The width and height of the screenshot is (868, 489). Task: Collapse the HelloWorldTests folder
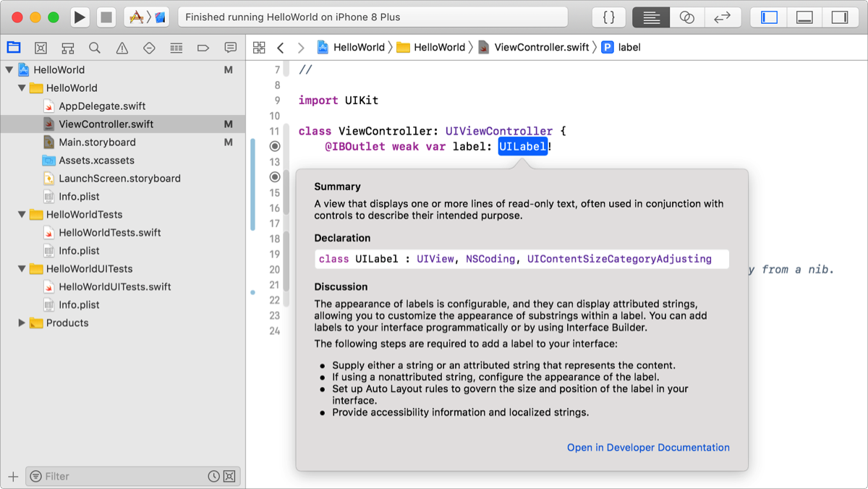pyautogui.click(x=22, y=215)
